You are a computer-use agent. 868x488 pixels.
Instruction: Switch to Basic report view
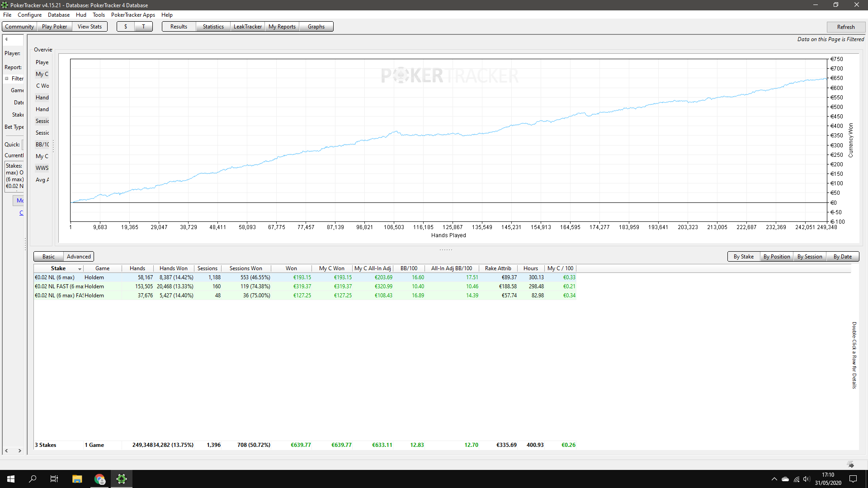click(x=48, y=257)
